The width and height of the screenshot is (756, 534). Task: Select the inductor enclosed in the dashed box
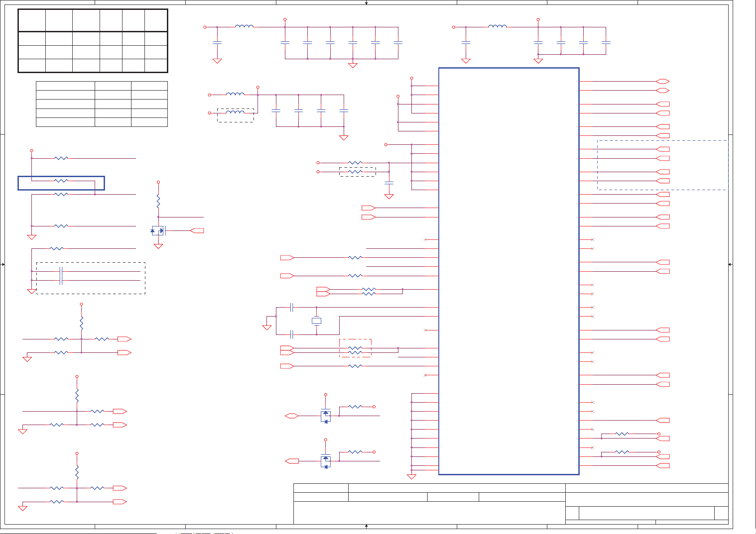[236, 112]
